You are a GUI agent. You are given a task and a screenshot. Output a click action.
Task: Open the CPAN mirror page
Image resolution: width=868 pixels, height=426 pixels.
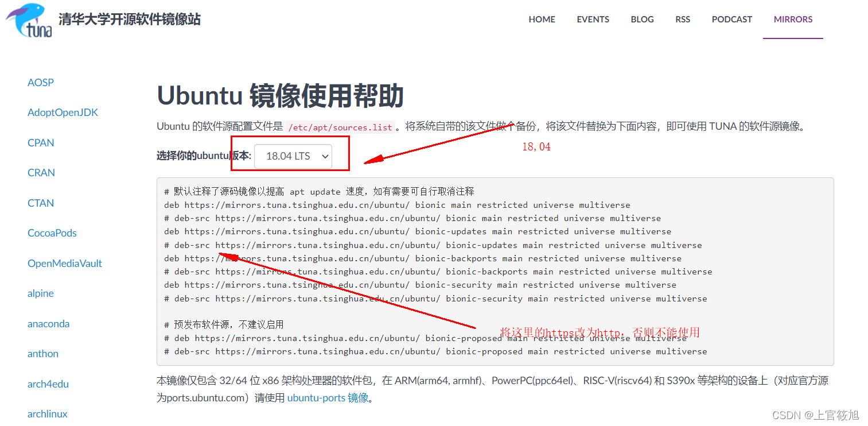pos(40,142)
